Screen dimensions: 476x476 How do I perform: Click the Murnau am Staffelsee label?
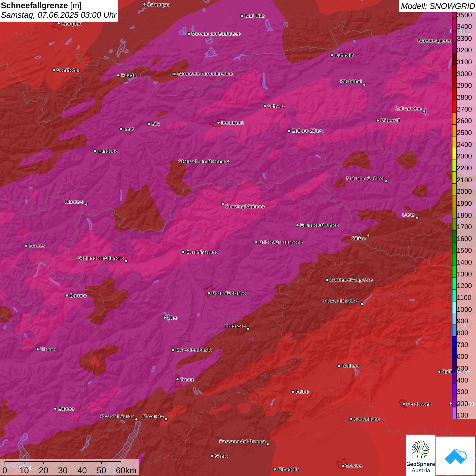pyautogui.click(x=216, y=34)
